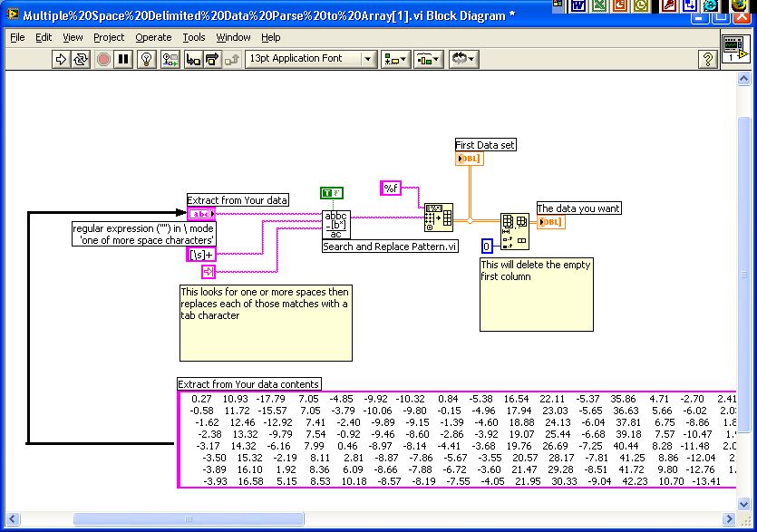
Task: Open the Tools menu
Action: pyautogui.click(x=194, y=37)
